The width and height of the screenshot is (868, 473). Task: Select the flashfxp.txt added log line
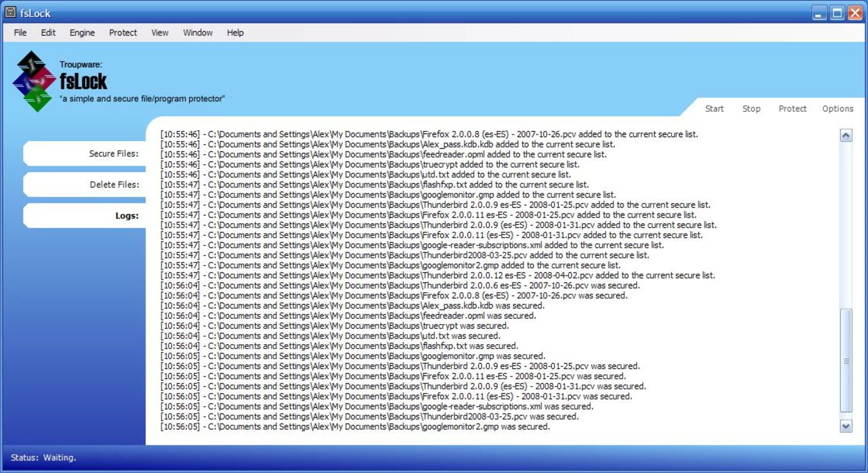coord(375,184)
